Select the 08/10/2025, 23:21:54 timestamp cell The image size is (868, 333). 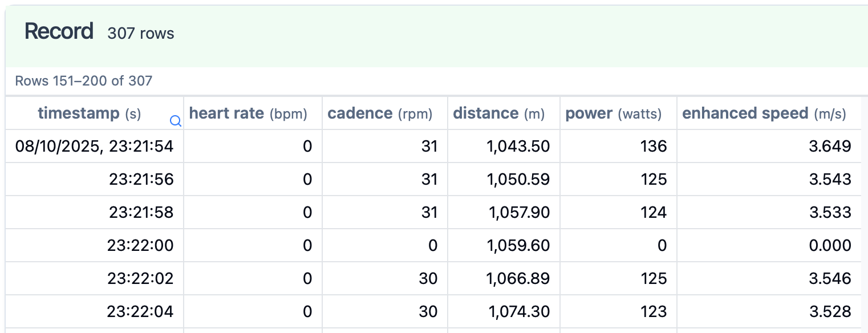click(95, 147)
